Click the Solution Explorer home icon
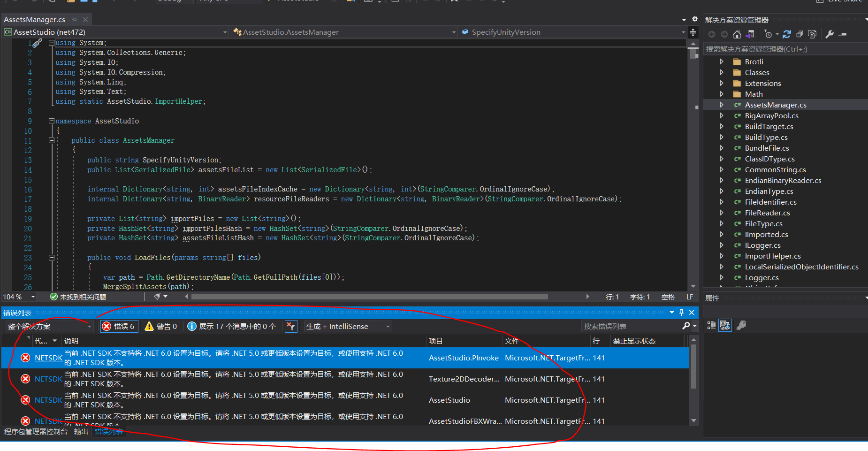 coord(737,34)
